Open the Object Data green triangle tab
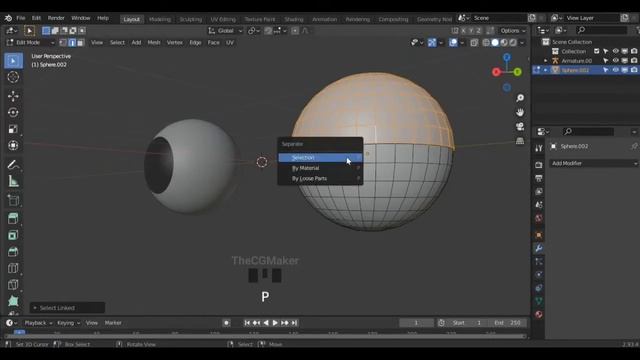Viewport: 640px width, 360px height. click(x=539, y=301)
